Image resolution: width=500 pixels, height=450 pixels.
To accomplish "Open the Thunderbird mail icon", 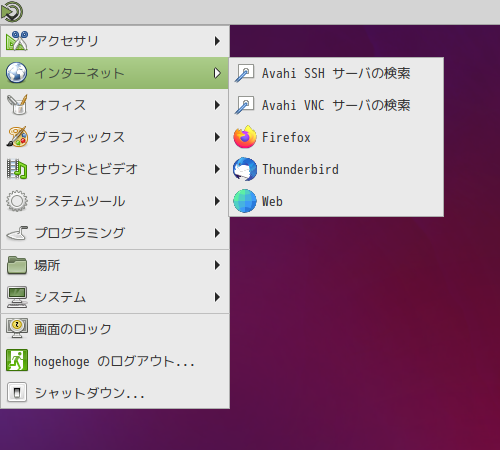I will [245, 169].
